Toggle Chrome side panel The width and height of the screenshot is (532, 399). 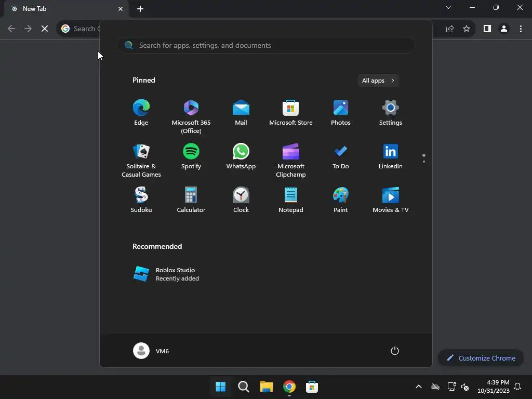click(487, 29)
